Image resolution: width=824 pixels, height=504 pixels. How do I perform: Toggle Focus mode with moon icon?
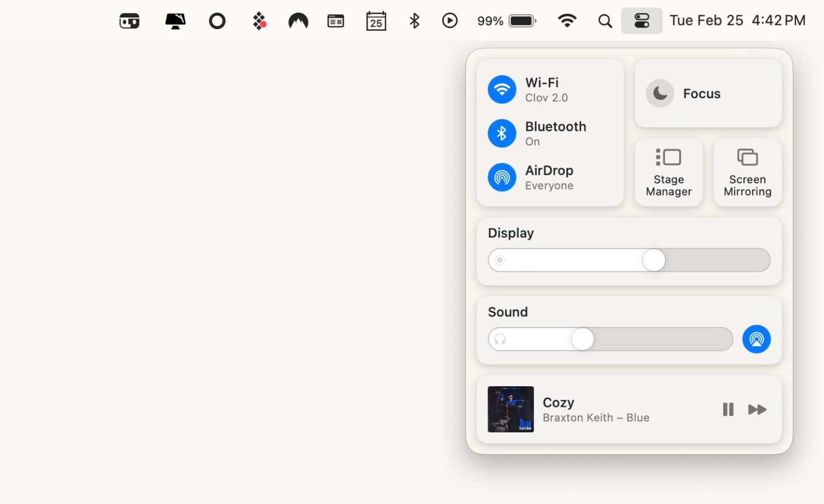(660, 94)
